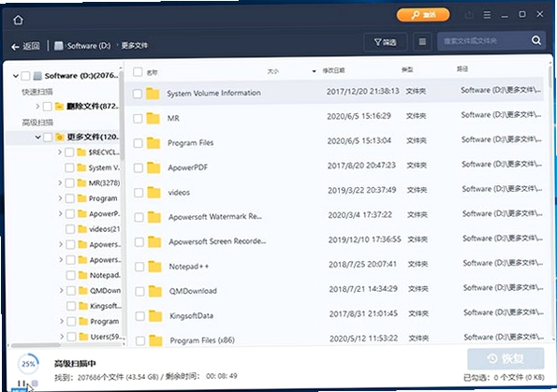Click the search magnifier icon
Viewport: 557px width, 392px height.
[x=536, y=40]
